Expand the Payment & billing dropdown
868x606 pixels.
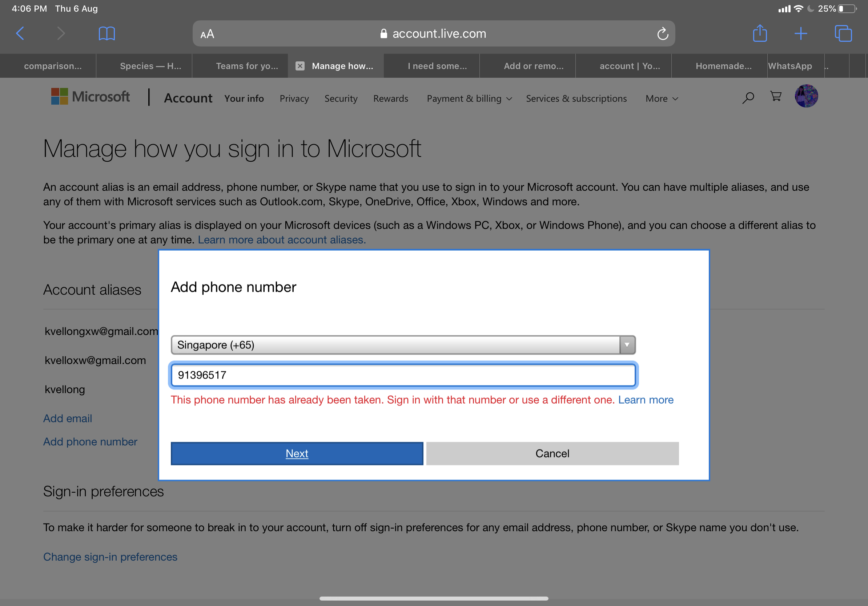tap(468, 98)
